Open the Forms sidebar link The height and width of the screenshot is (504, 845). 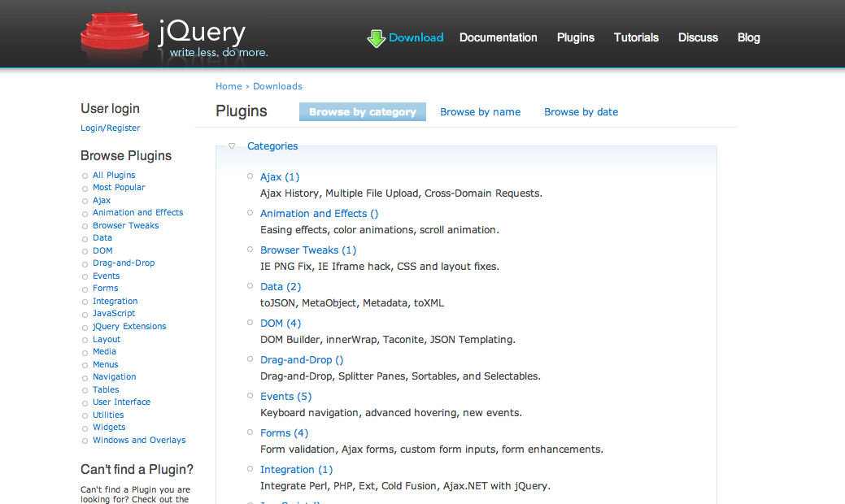[105, 289]
